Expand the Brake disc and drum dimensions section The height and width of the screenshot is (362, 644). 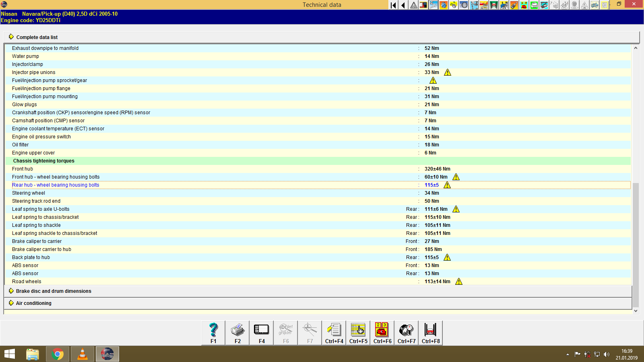coord(53,291)
